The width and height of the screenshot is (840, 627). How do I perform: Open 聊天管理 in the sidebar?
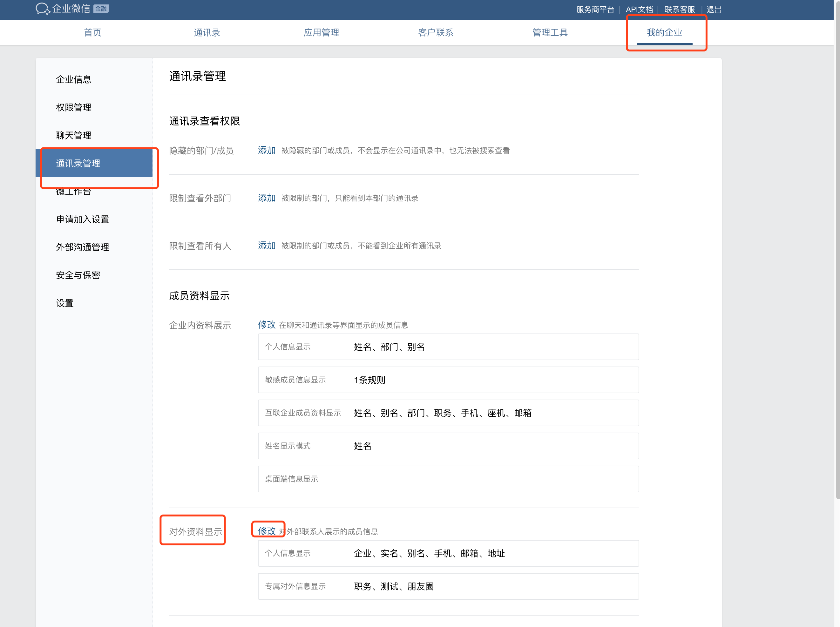[x=74, y=136]
